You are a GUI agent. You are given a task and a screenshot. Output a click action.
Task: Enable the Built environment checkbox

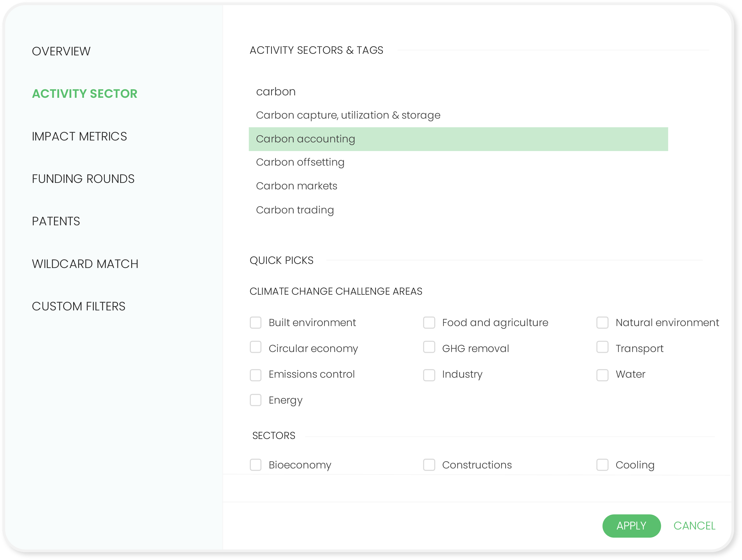pyautogui.click(x=256, y=323)
